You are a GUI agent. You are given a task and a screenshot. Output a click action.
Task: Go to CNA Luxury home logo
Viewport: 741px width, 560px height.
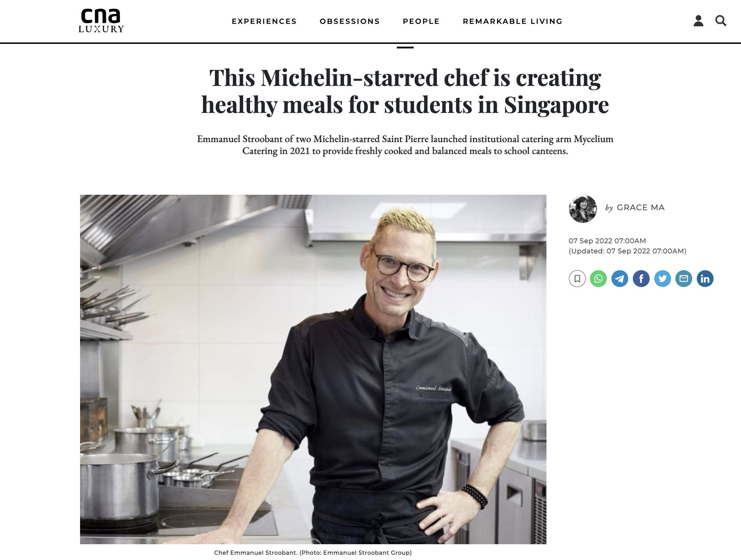101,21
